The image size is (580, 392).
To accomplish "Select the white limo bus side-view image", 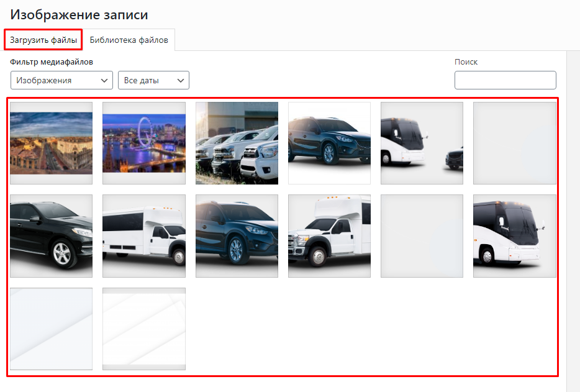I will [144, 236].
